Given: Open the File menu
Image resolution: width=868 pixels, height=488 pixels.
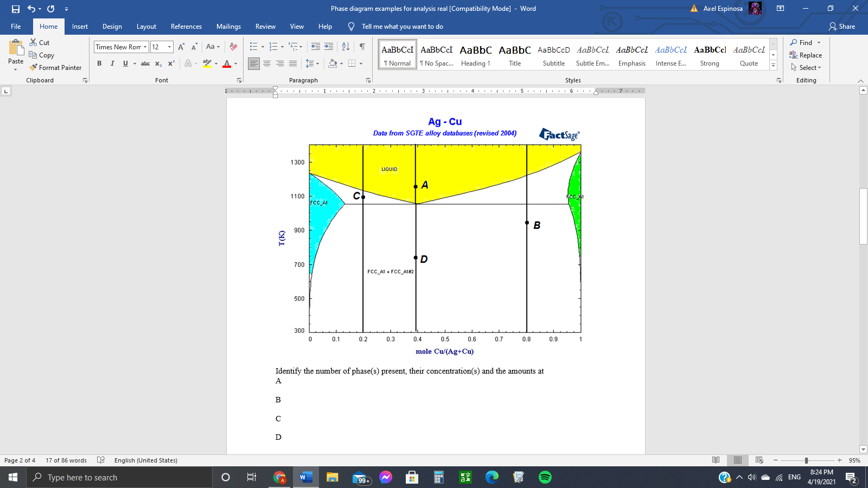Looking at the screenshot, I should [x=16, y=27].
